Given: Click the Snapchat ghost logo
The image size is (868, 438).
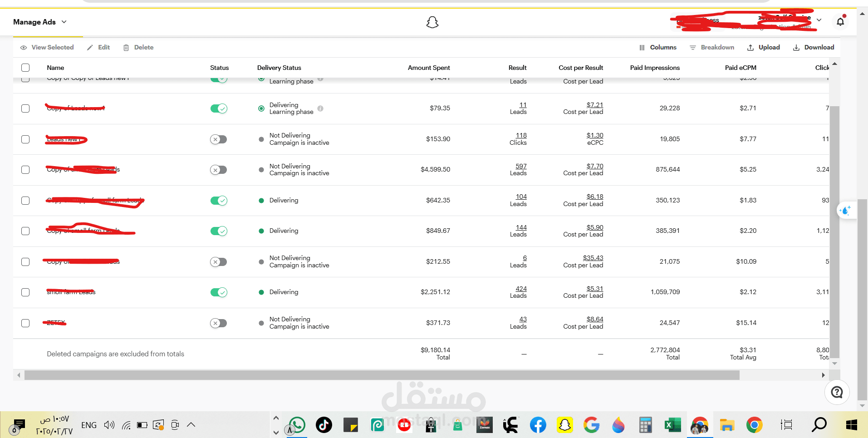Looking at the screenshot, I should point(432,22).
